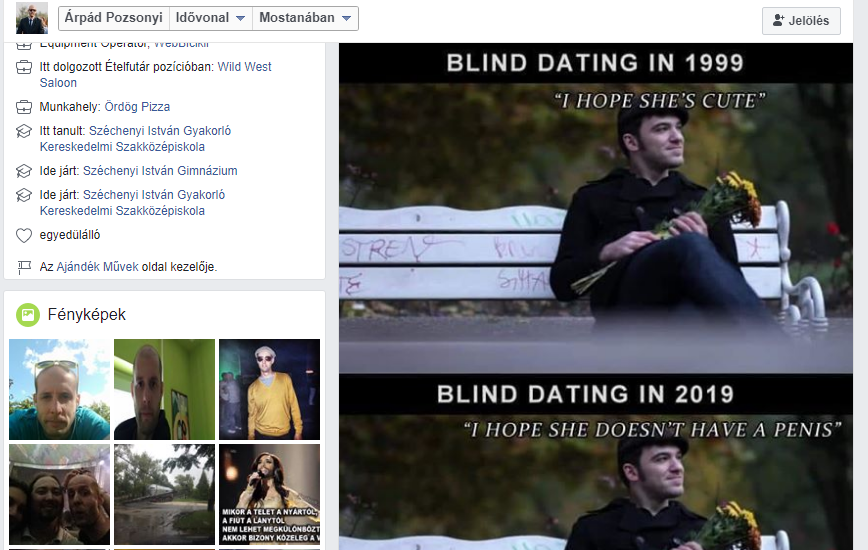Open the Idővonal dropdown
868x550 pixels.
pyautogui.click(x=210, y=18)
